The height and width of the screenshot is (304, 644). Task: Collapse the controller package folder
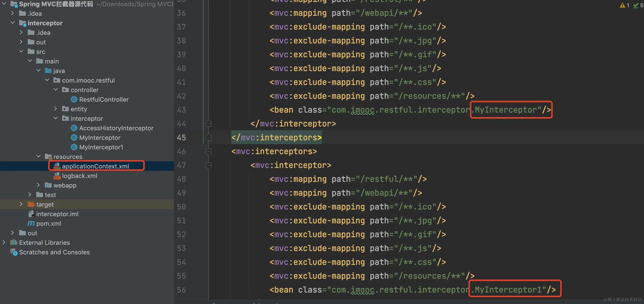(x=56, y=90)
